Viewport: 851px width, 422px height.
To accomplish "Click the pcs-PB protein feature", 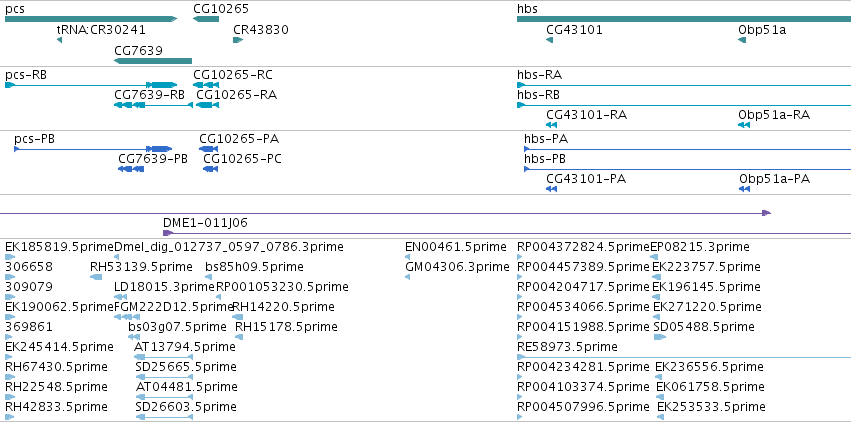I will 93,149.
